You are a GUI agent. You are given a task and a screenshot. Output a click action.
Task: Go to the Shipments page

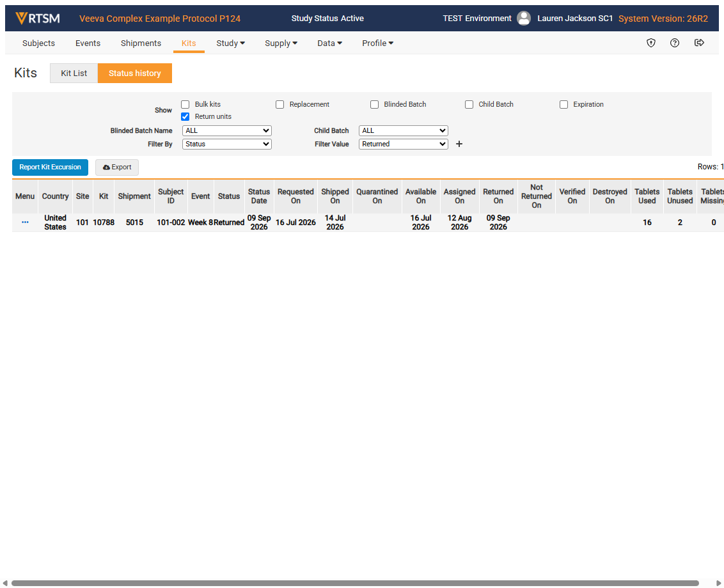tap(141, 43)
